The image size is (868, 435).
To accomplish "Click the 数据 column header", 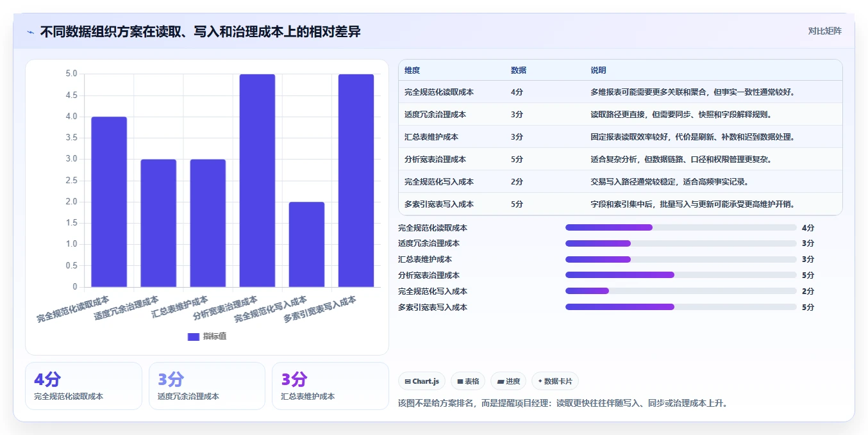I will pyautogui.click(x=519, y=70).
